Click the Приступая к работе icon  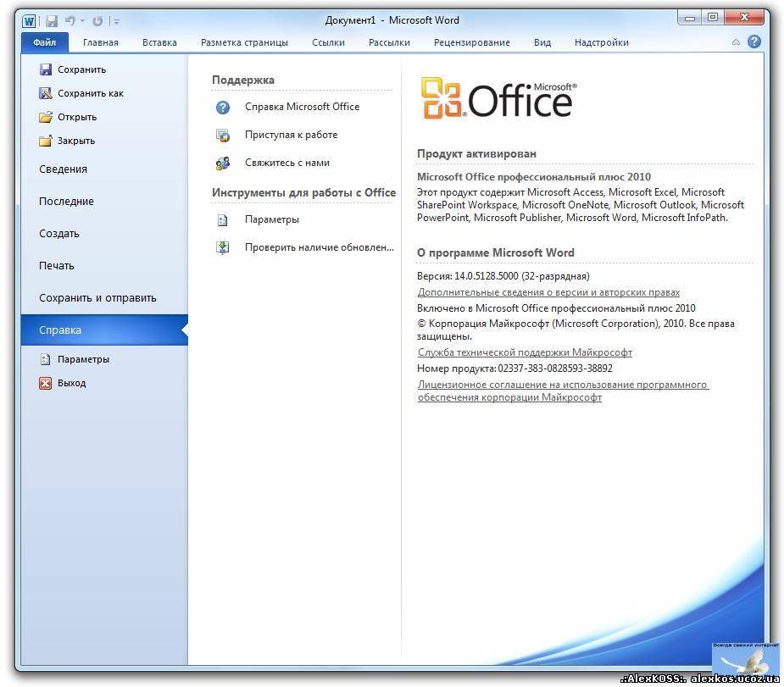pos(223,135)
